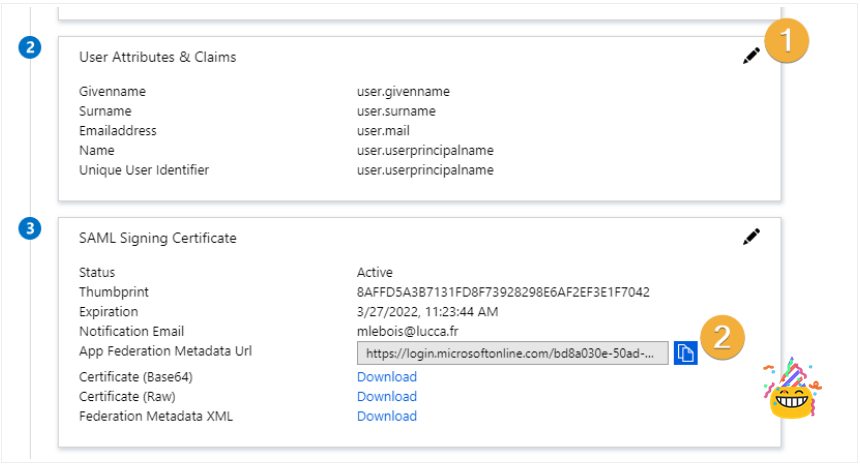Screen dimensions: 860x464
Task: Click the orange annotation marker numbered 2
Action: 722,337
